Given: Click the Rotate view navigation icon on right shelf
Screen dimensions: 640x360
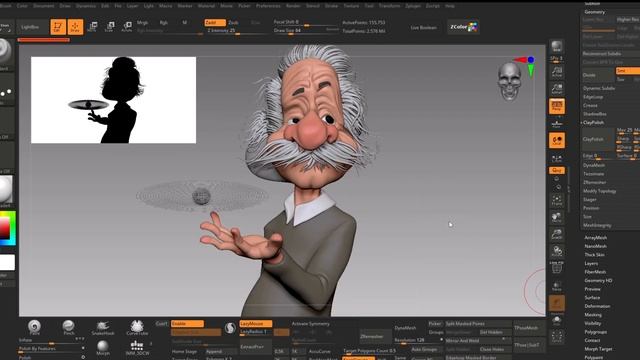Looking at the screenshot, I should [x=557, y=251].
